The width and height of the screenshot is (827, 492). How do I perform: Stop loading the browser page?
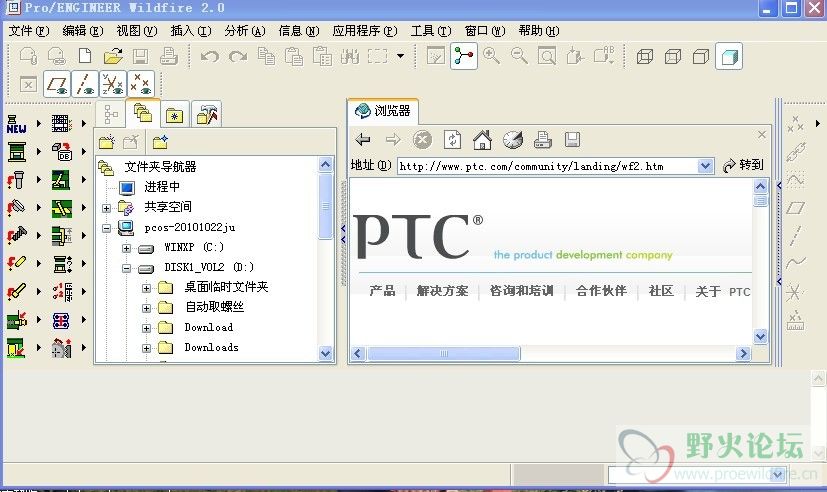422,140
